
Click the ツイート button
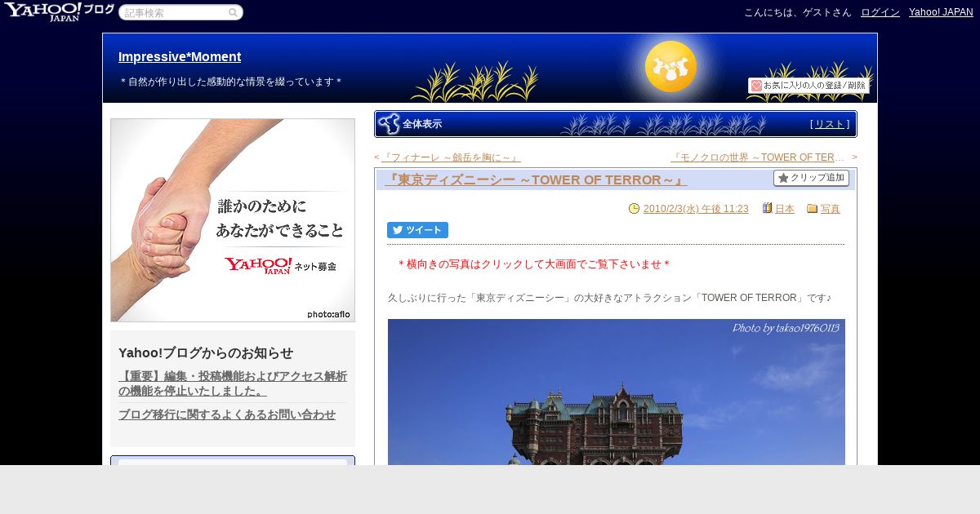click(x=417, y=230)
